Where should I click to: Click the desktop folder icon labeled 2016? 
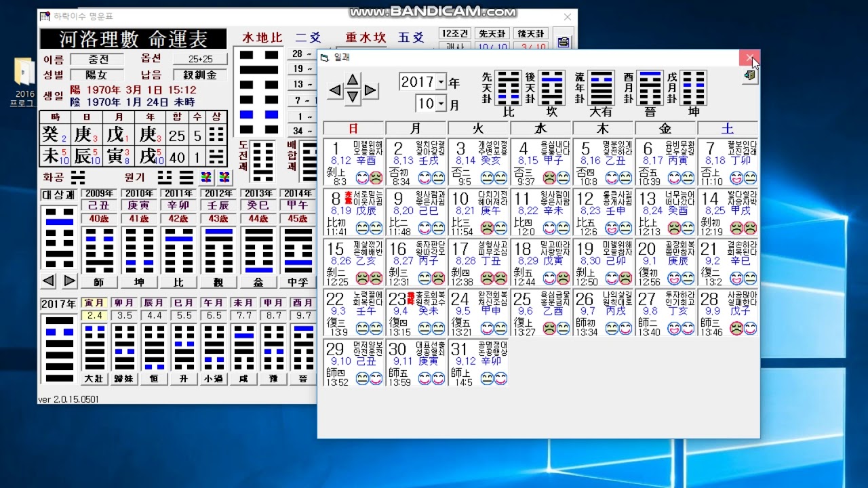pyautogui.click(x=24, y=73)
